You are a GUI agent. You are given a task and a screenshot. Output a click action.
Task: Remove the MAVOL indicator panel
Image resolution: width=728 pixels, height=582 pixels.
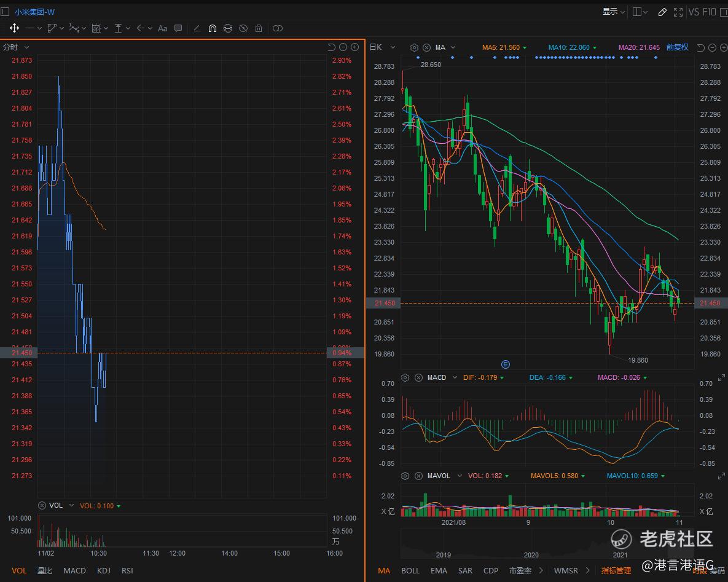[x=419, y=476]
